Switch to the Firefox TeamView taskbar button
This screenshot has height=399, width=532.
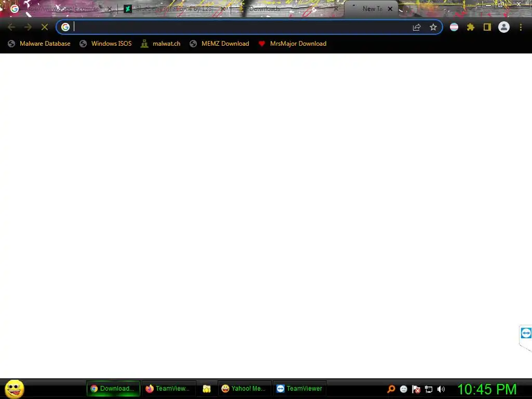pyautogui.click(x=168, y=389)
